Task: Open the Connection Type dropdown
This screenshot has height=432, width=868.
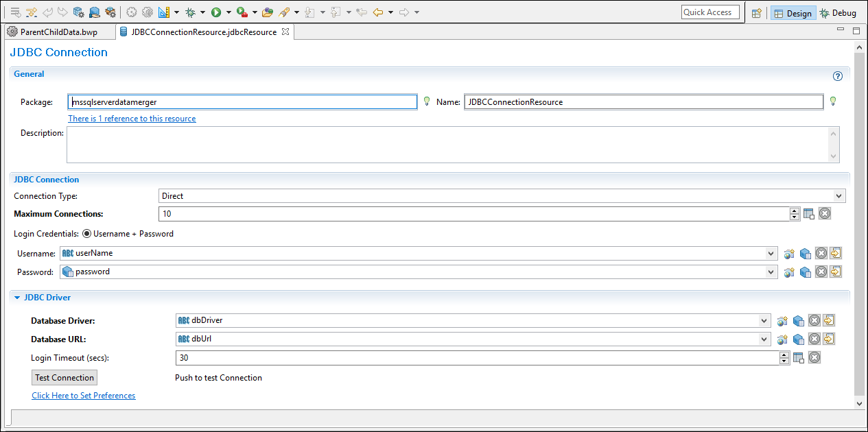Action: 838,196
